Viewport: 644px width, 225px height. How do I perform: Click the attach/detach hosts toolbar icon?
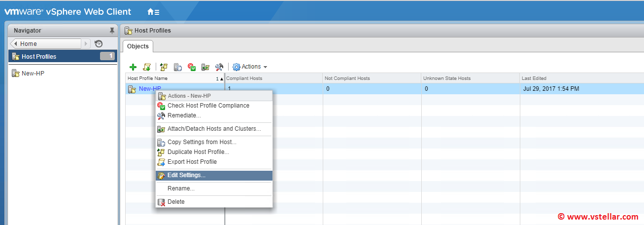click(206, 67)
